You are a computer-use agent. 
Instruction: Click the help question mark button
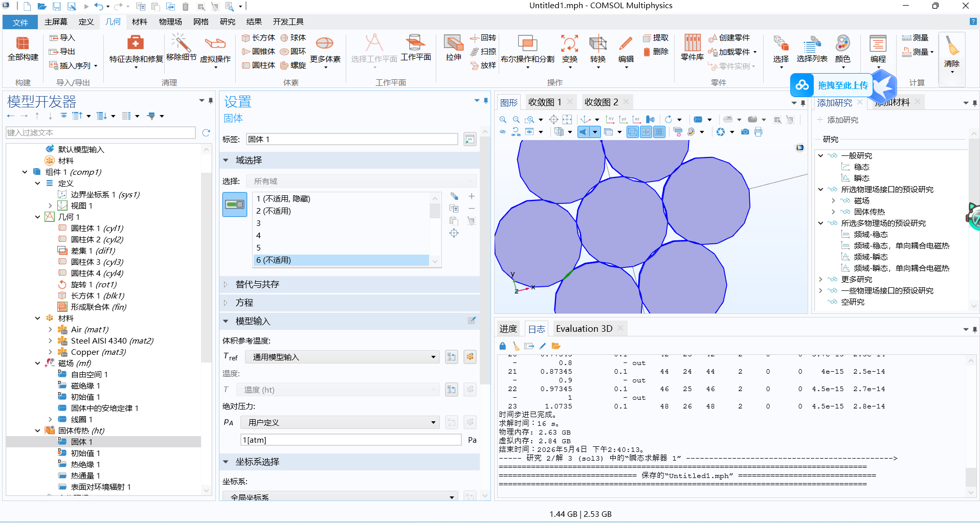[973, 21]
